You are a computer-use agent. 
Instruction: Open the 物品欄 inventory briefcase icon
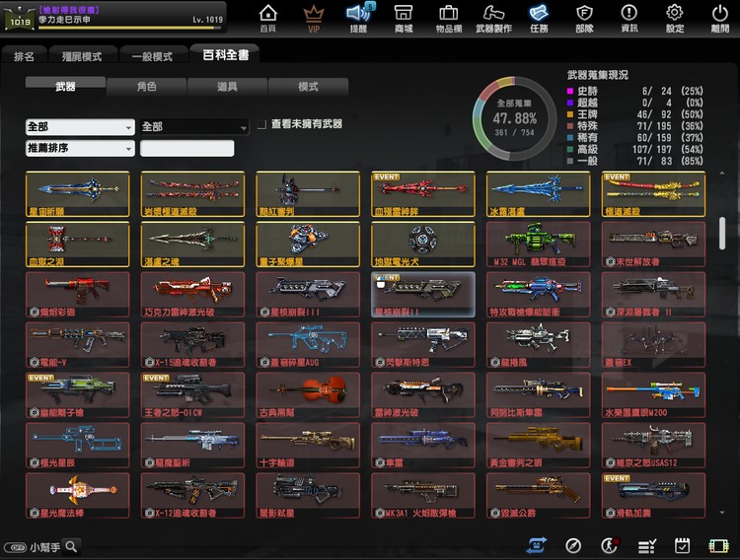click(x=448, y=17)
